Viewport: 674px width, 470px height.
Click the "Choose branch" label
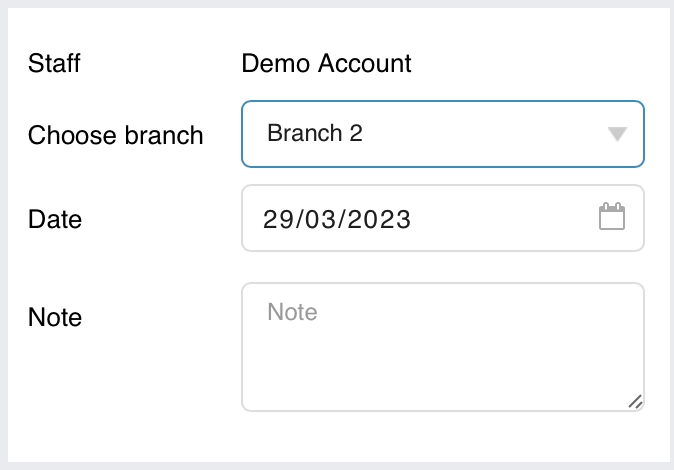(x=115, y=135)
